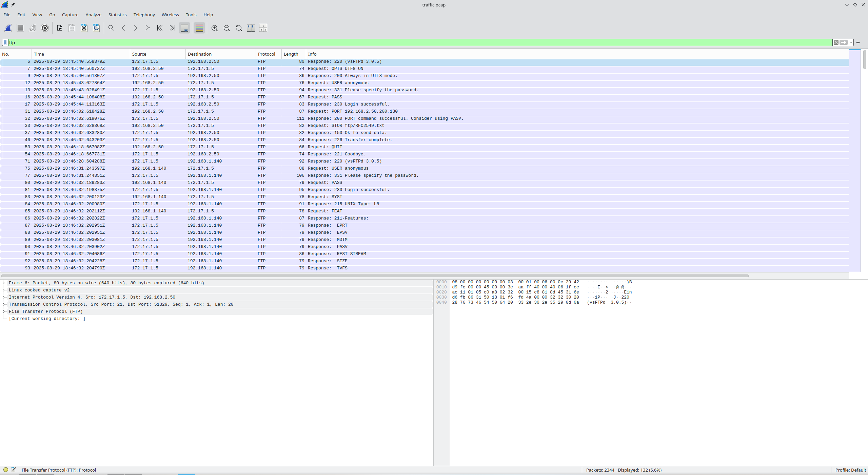Select packet 12 USER anonymous request
This screenshot has width=868, height=475.
[424, 83]
